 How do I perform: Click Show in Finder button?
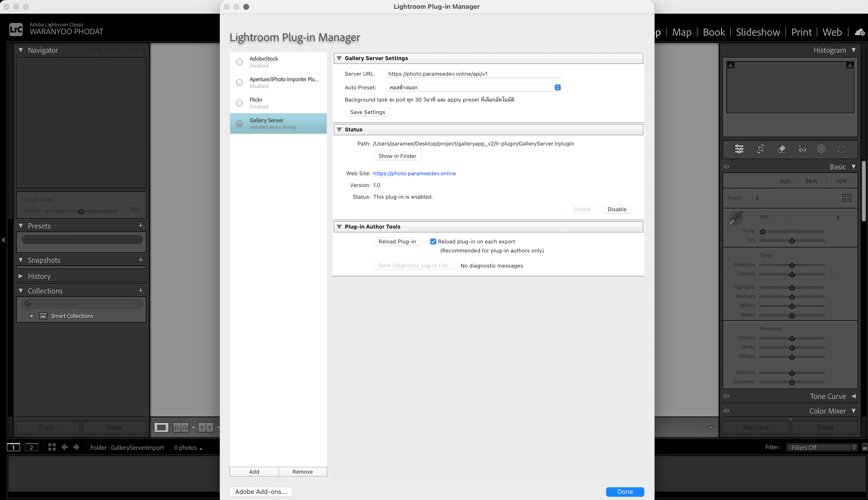coord(397,156)
